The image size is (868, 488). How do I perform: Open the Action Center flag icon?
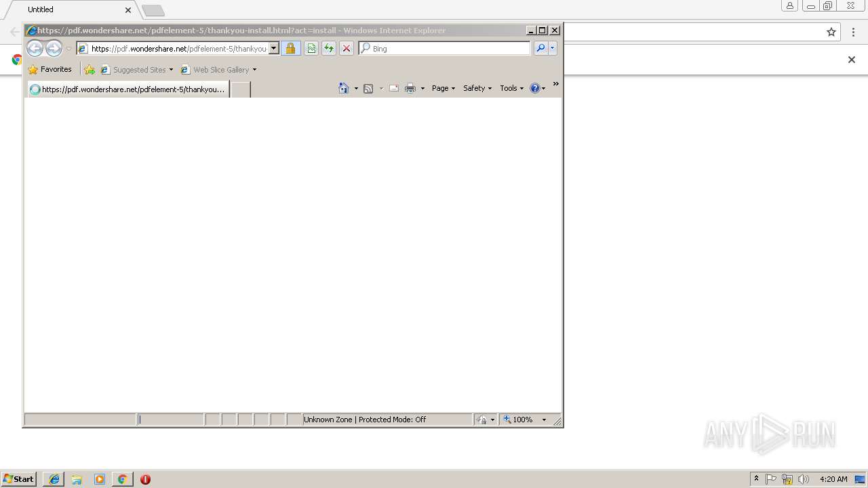click(x=771, y=479)
